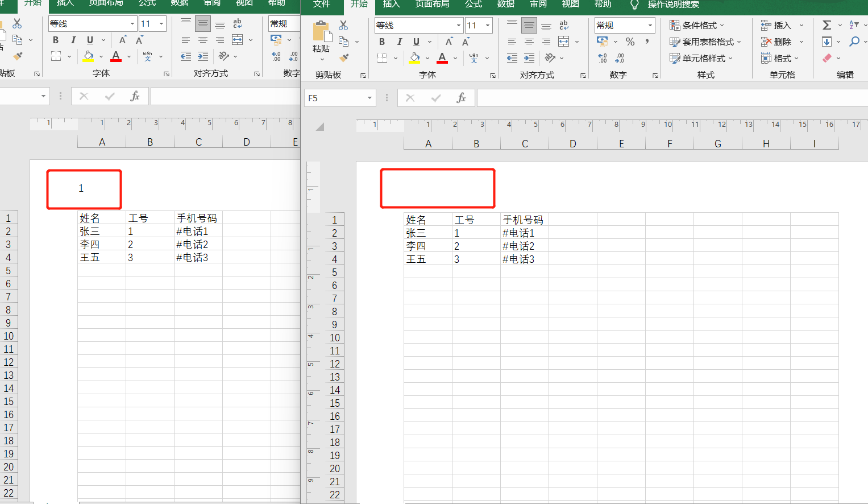Click the phonetic guide (wén) icon in right window
This screenshot has height=504, width=868.
pos(474,58)
